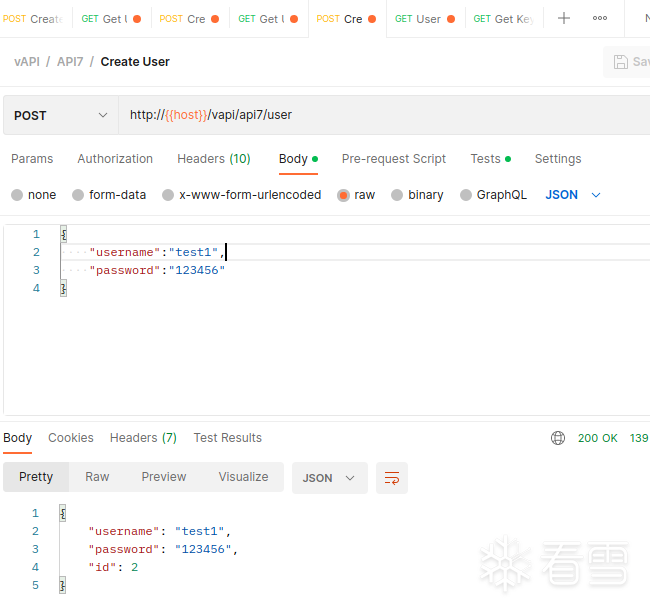The image size is (650, 616).
Task: Switch to the GET User request tab
Action: 420,19
